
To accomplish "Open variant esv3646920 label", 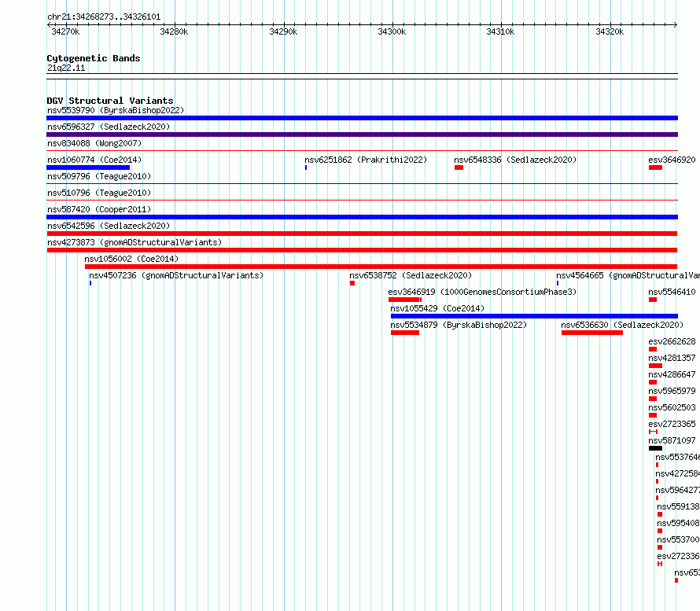I will click(x=672, y=160).
